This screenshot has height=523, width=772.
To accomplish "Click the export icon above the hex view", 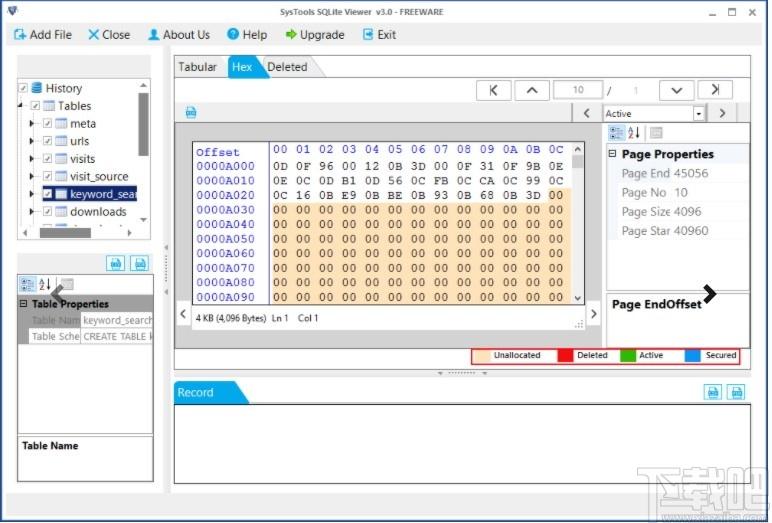I will click(191, 112).
